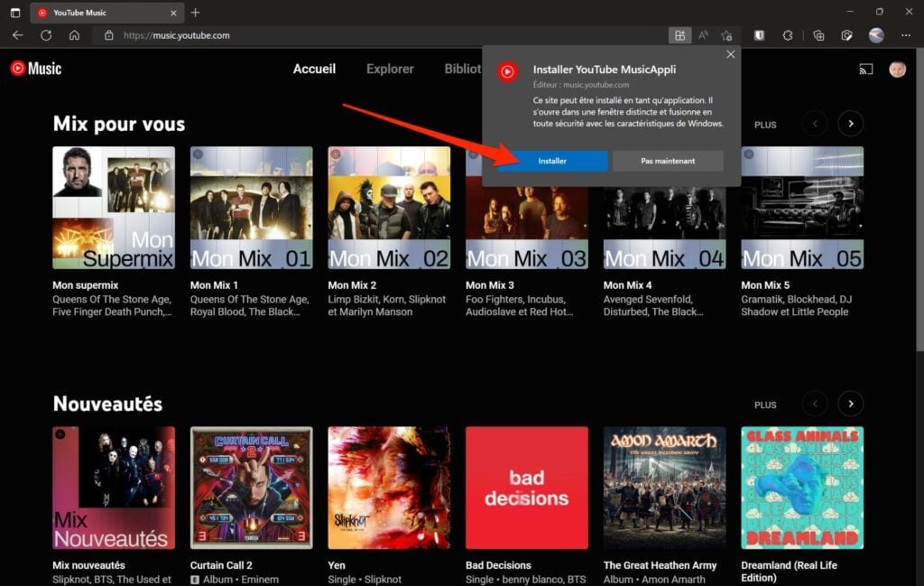Open Edge settings and more menu
Viewport: 924px width, 586px height.
(x=906, y=35)
